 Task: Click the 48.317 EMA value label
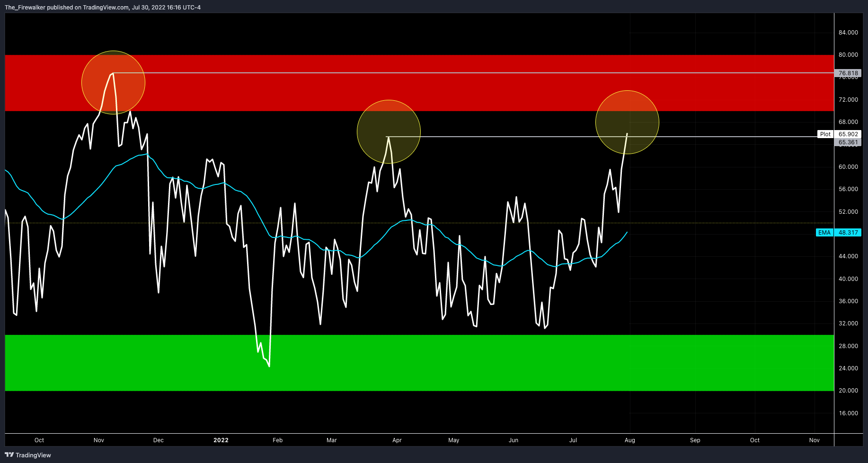pos(848,233)
